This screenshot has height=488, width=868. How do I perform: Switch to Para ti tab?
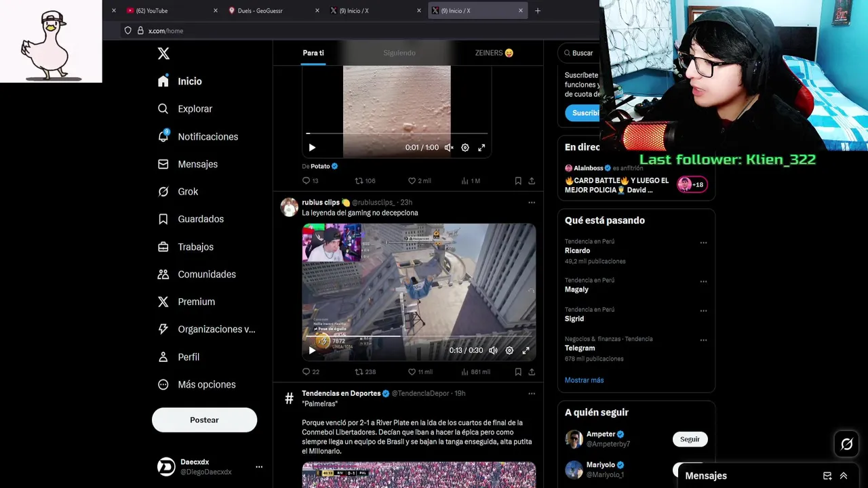point(313,53)
